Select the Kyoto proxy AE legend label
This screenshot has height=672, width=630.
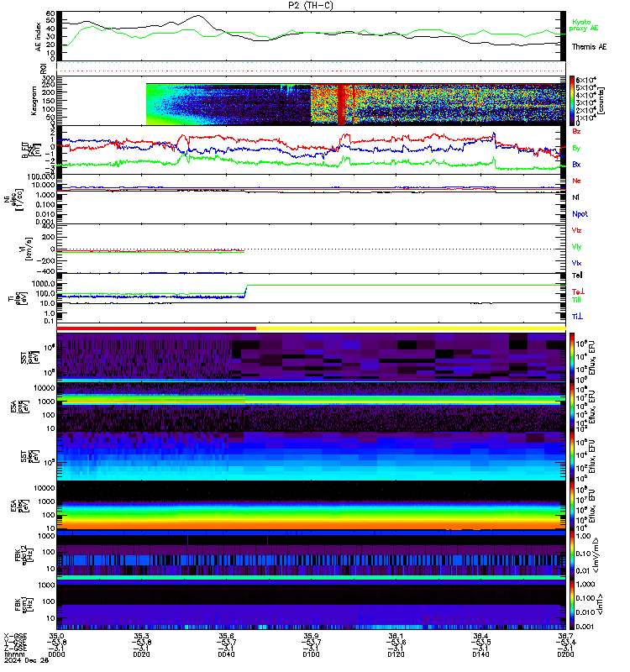(x=583, y=25)
